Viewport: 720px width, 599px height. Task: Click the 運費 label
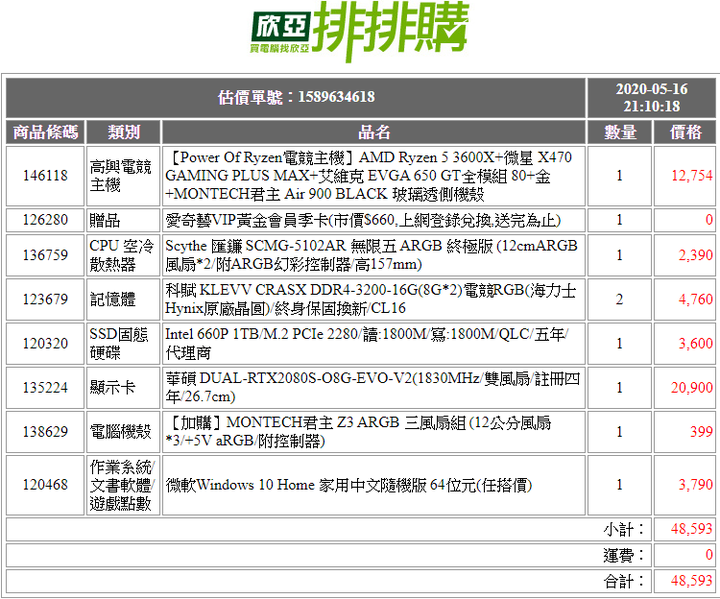(x=624, y=555)
